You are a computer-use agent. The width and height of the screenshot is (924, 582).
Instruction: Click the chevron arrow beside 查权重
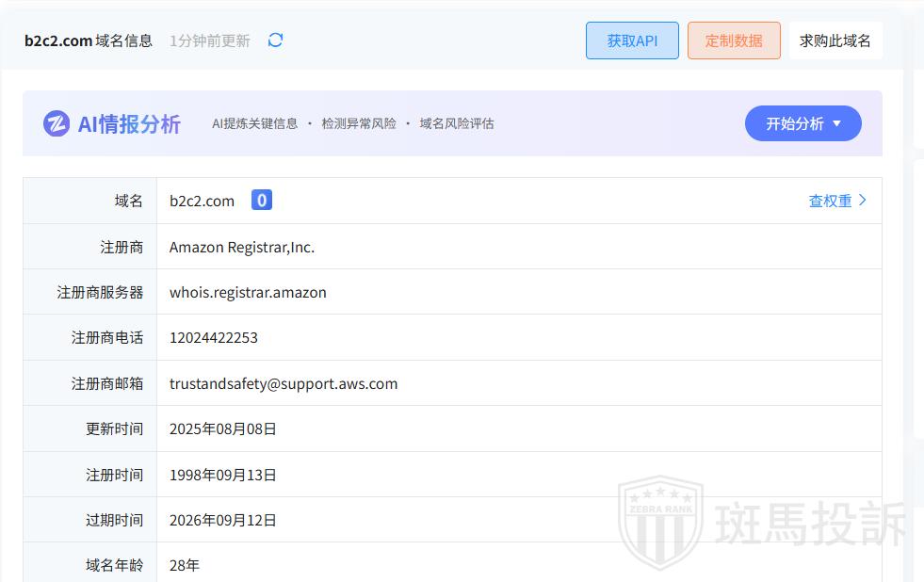coord(863,201)
